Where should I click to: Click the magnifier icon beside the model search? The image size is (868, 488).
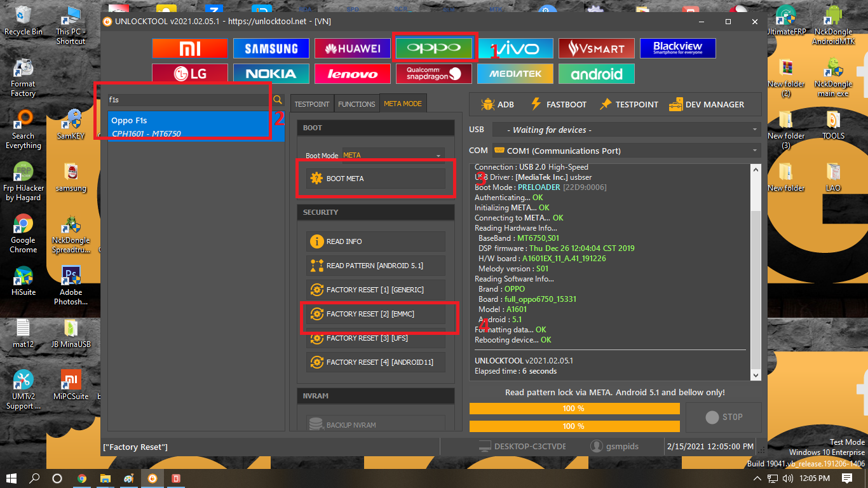[278, 100]
